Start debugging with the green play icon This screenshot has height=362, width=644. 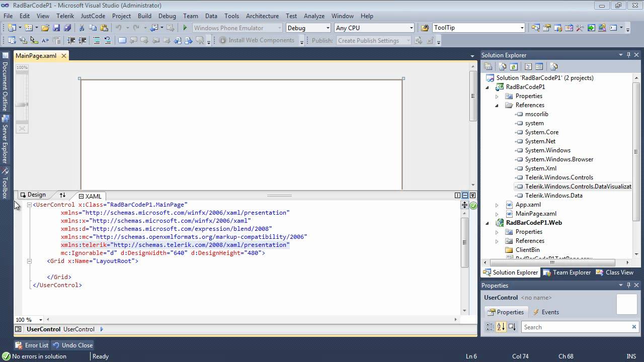(x=185, y=28)
